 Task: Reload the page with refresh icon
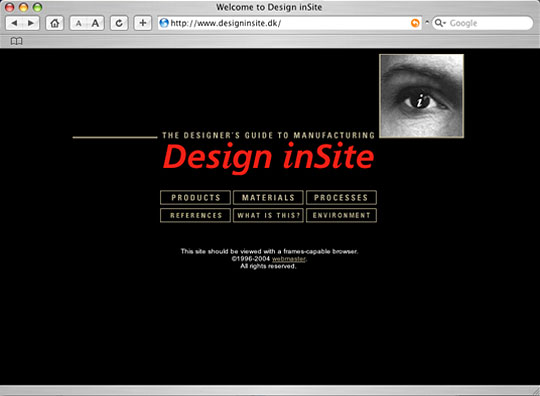(x=119, y=23)
